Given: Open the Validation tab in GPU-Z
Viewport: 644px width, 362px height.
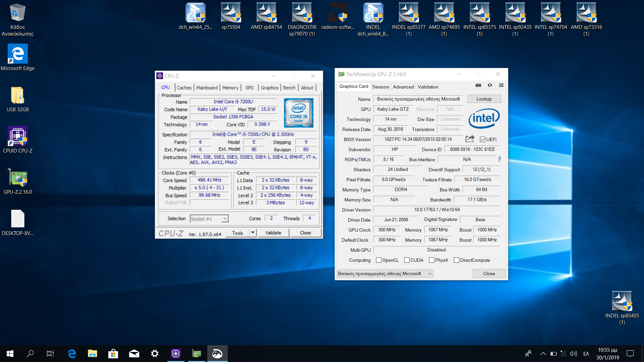Looking at the screenshot, I should (x=428, y=87).
